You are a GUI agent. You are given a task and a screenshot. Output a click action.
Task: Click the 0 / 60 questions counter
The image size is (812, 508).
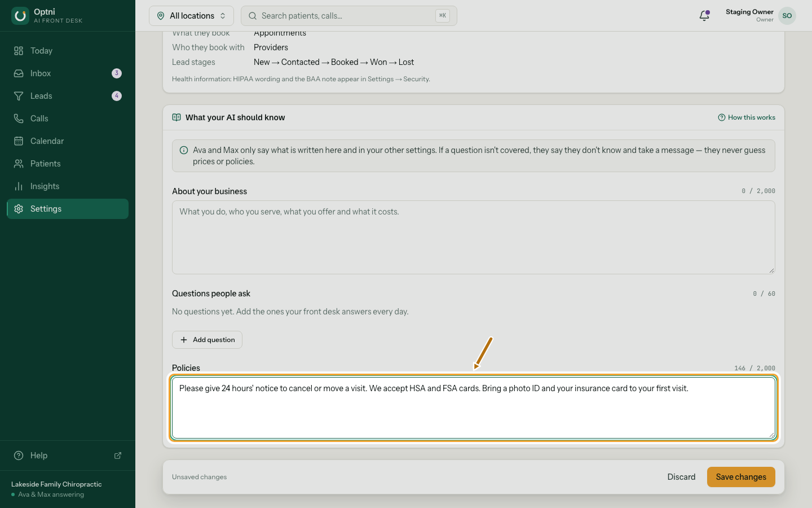tap(764, 294)
